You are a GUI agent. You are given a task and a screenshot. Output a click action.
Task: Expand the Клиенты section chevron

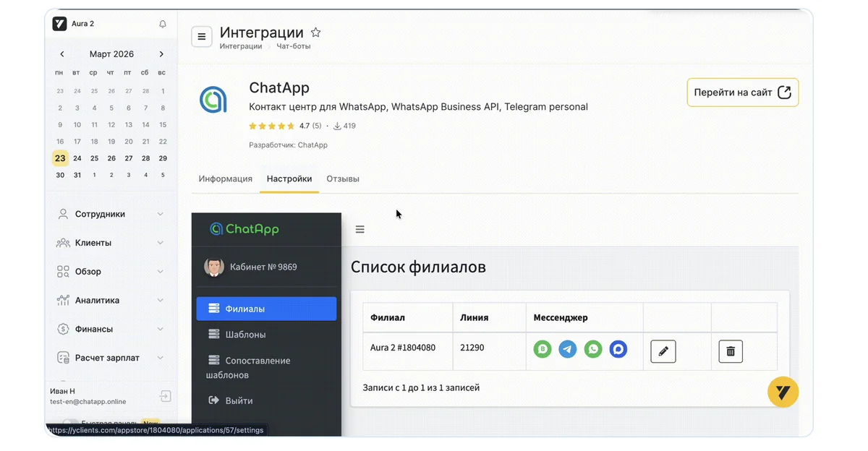point(161,243)
